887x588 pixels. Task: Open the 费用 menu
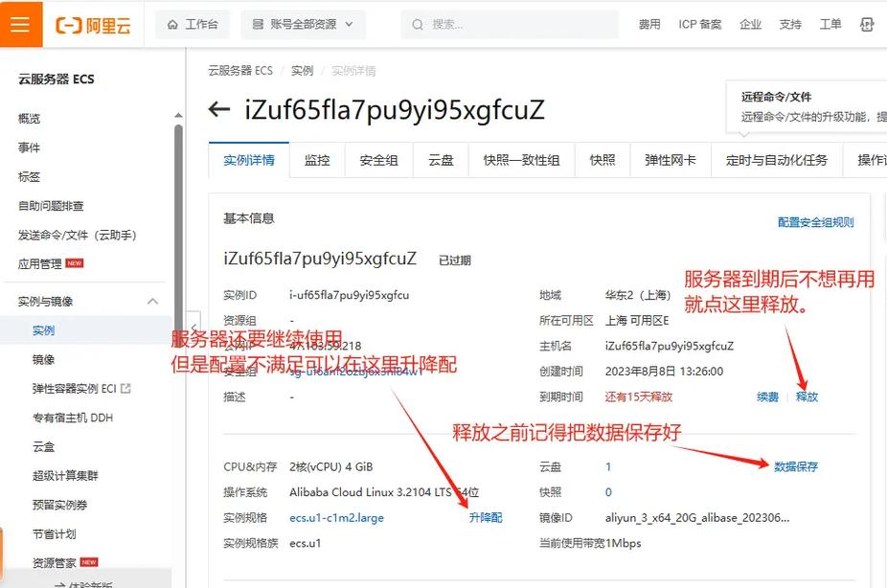[x=649, y=24]
